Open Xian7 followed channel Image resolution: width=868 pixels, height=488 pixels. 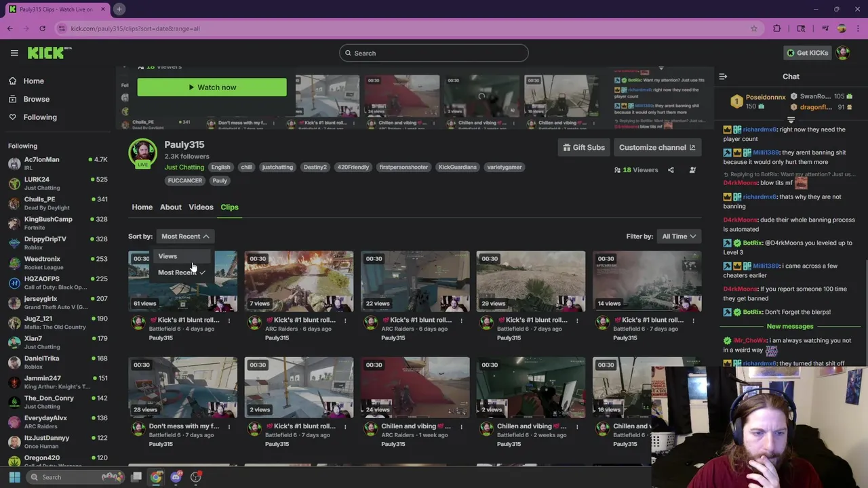[x=58, y=342]
